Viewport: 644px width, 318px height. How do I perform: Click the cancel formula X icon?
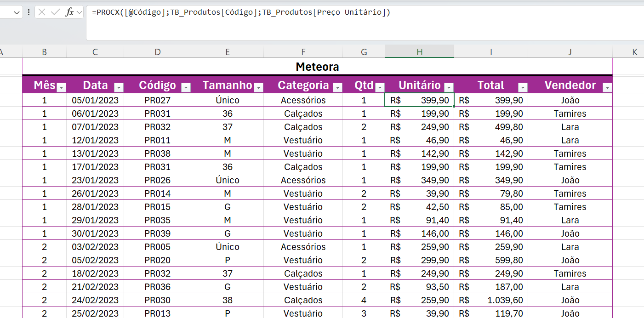[42, 12]
